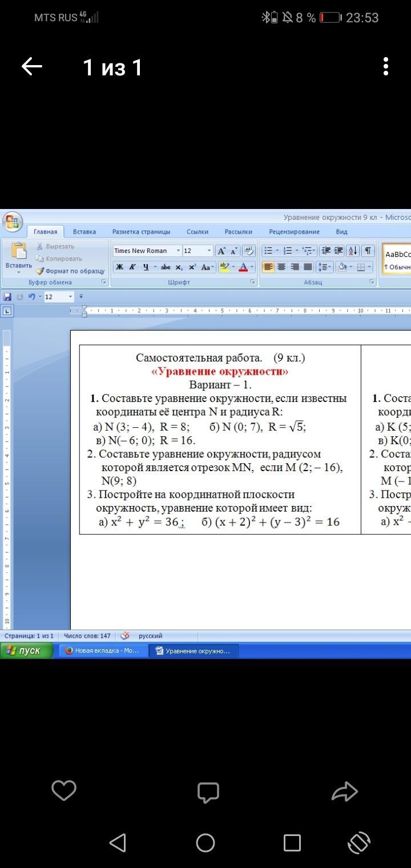Click the Cut (Вырезать) command
The width and height of the screenshot is (411, 868).
55,247
